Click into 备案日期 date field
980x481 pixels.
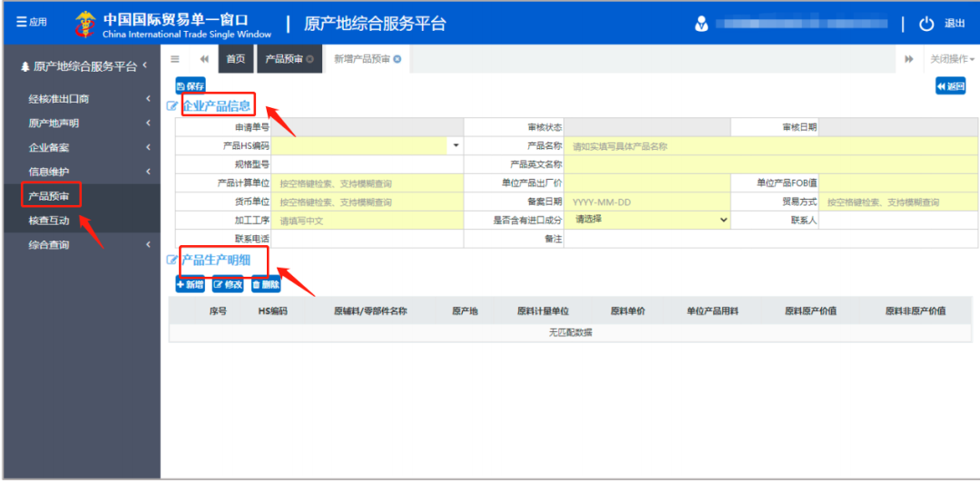(x=648, y=202)
